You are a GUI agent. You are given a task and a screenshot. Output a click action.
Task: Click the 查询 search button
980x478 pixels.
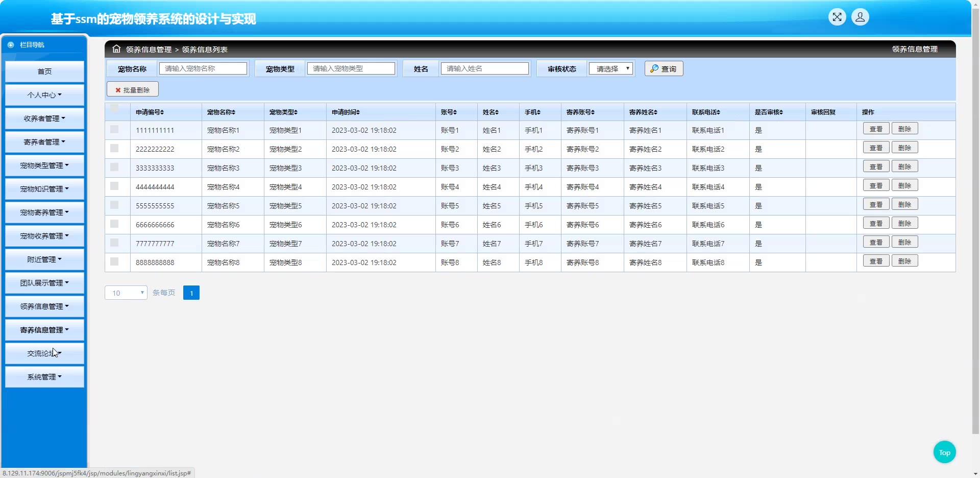[x=664, y=68]
